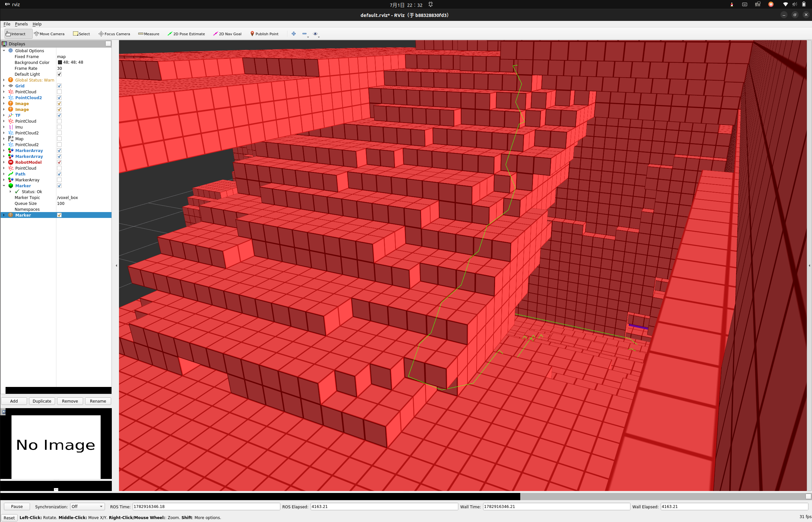Pick the Measure tool
Viewport: 812px width, 522px height.
click(149, 34)
